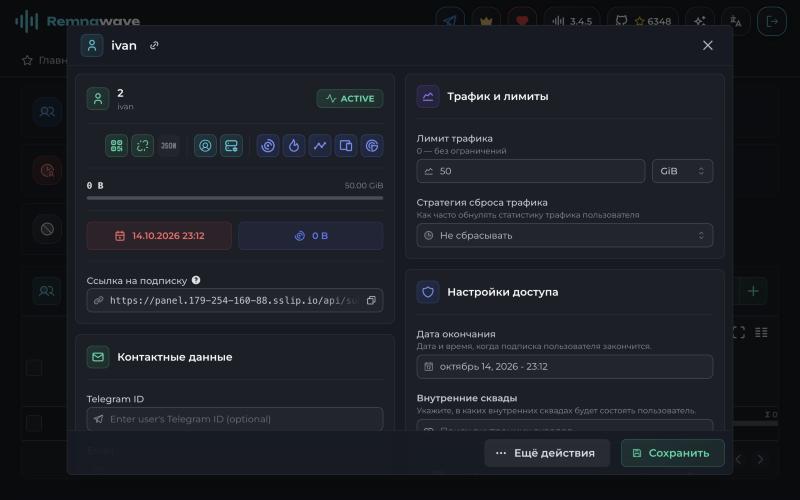Click the traffic usage progress bar
The image size is (800, 500).
coord(235,198)
